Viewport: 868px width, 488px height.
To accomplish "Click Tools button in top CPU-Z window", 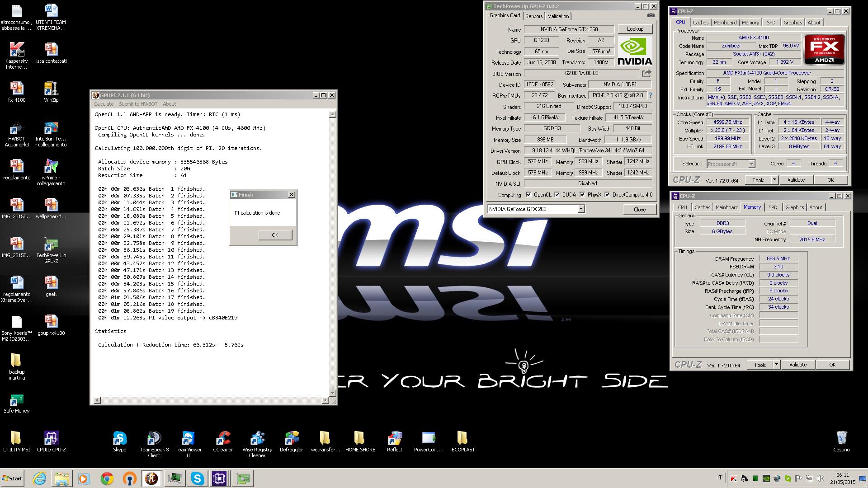I will (758, 180).
